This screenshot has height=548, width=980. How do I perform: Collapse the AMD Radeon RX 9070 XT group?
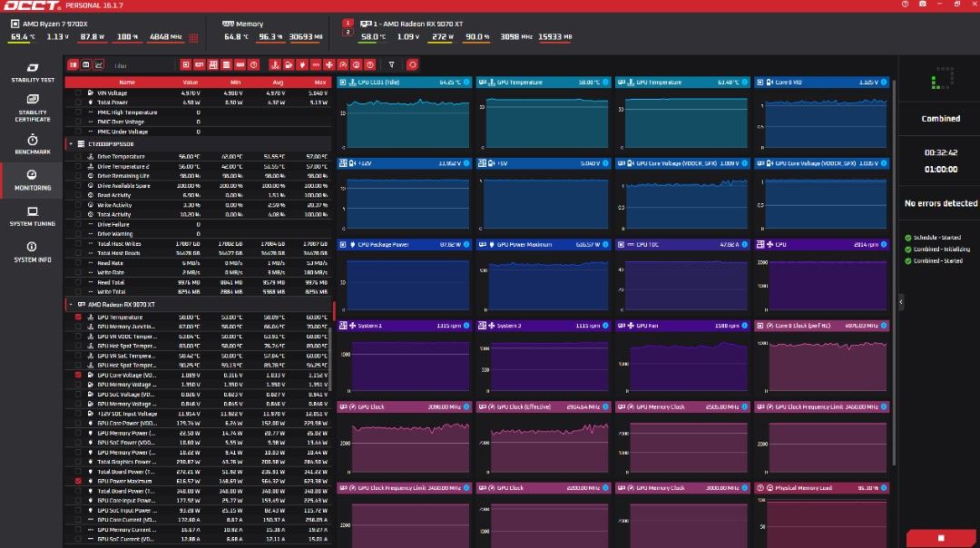pyautogui.click(x=71, y=305)
